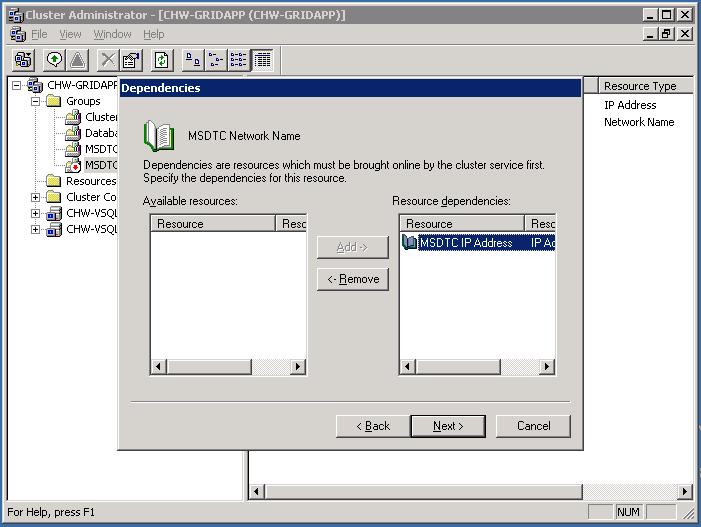Switch to List view in toolbar
Viewport: 701px width, 527px height.
point(239,60)
